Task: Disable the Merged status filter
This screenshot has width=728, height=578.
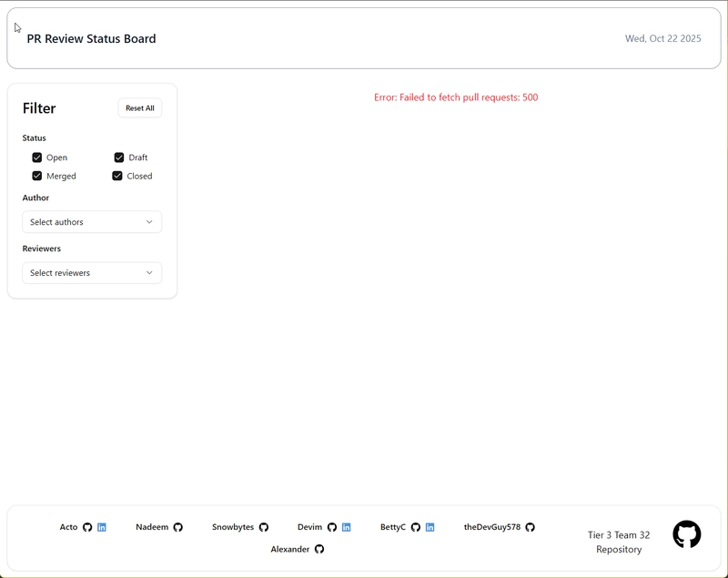Action: point(37,176)
